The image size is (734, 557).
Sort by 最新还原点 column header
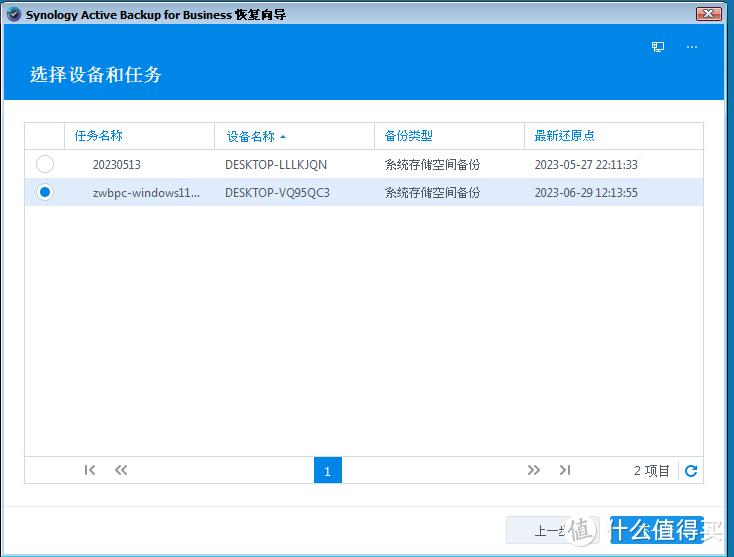coord(614,136)
